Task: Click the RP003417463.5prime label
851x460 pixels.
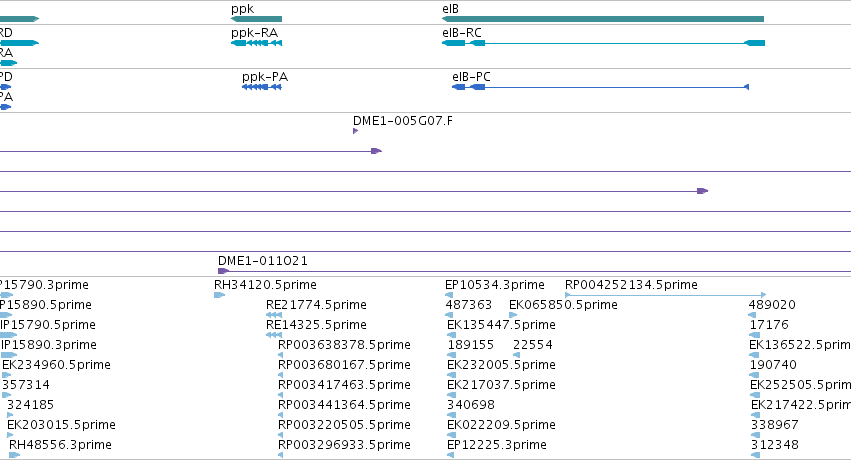Action: [x=344, y=385]
